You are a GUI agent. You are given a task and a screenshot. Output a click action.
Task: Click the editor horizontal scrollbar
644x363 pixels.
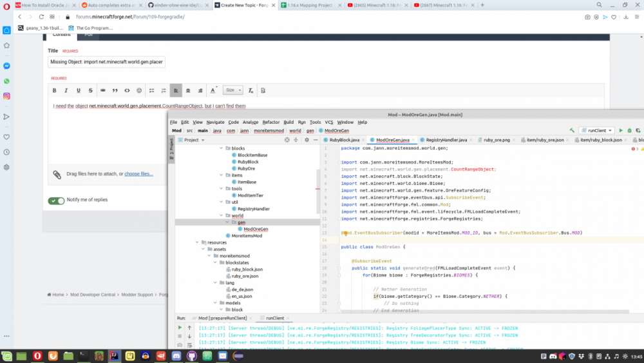coord(485,311)
